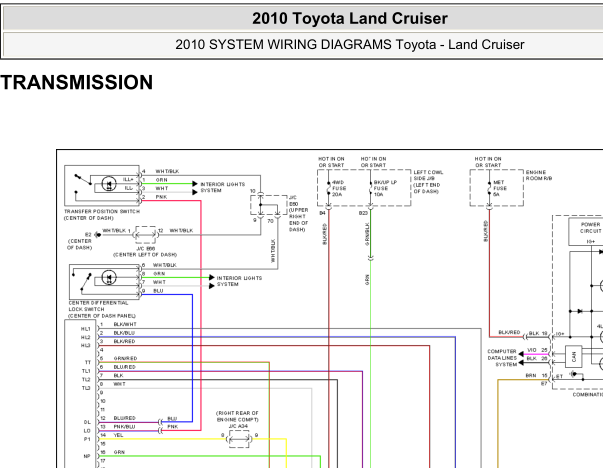Click the vertical GRN/BLK wire label

tap(367, 234)
